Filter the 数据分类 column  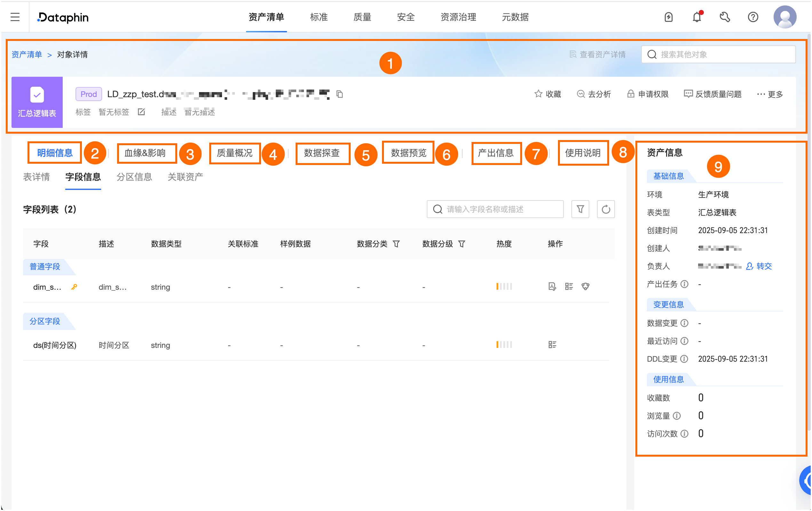[396, 244]
